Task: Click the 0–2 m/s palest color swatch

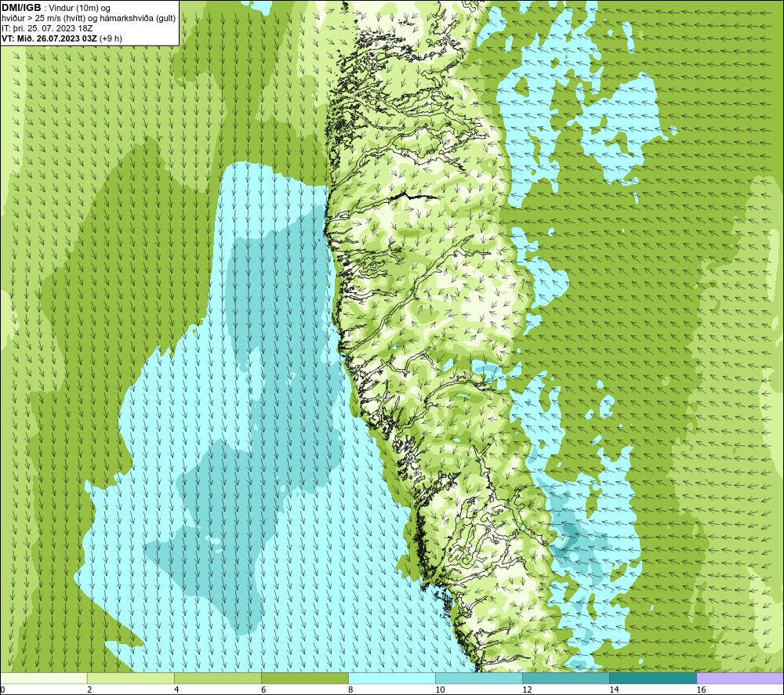Action: point(44,678)
